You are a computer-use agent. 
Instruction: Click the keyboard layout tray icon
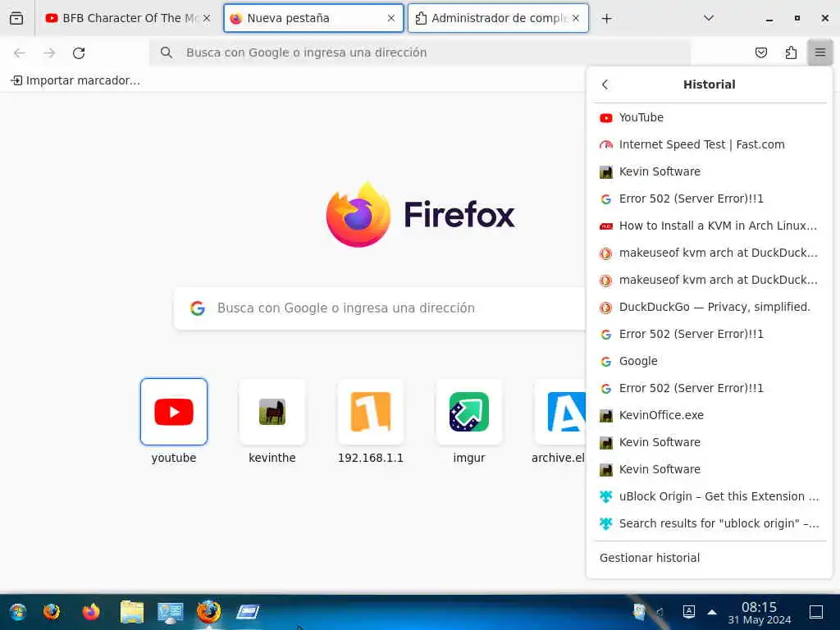[x=689, y=611]
